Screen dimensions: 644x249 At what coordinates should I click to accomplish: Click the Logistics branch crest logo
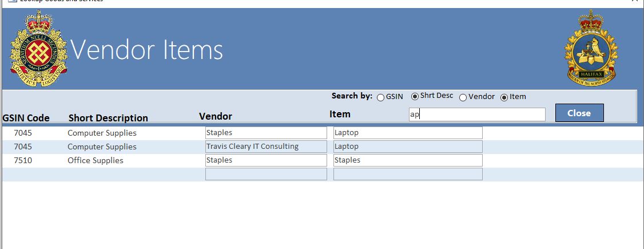[x=38, y=49]
